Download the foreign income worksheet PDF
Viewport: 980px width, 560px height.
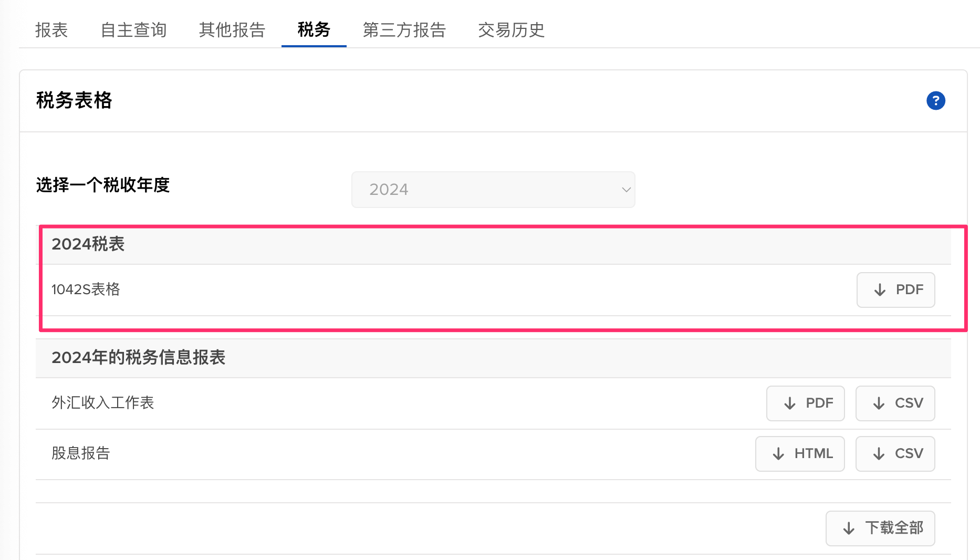click(805, 403)
